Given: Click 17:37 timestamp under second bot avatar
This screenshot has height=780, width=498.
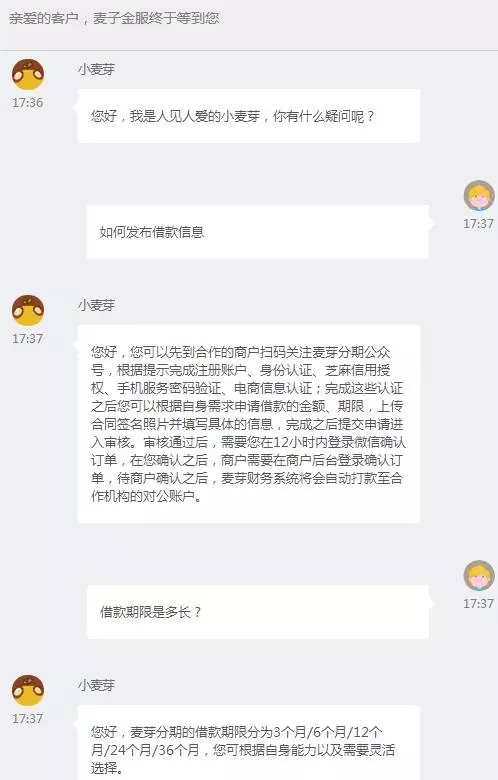Looking at the screenshot, I should tap(28, 339).
